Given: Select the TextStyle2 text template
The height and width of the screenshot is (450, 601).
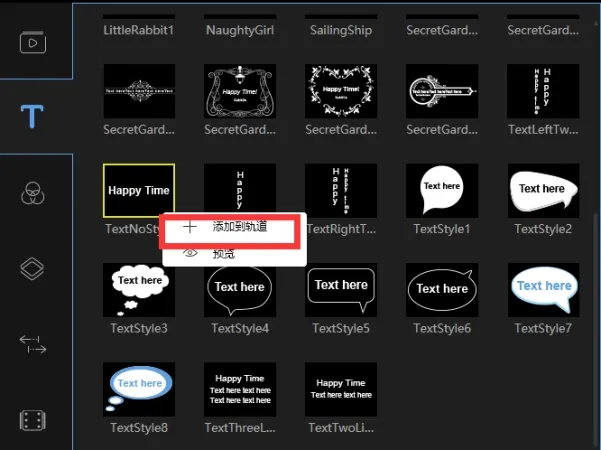Looking at the screenshot, I should (x=543, y=190).
